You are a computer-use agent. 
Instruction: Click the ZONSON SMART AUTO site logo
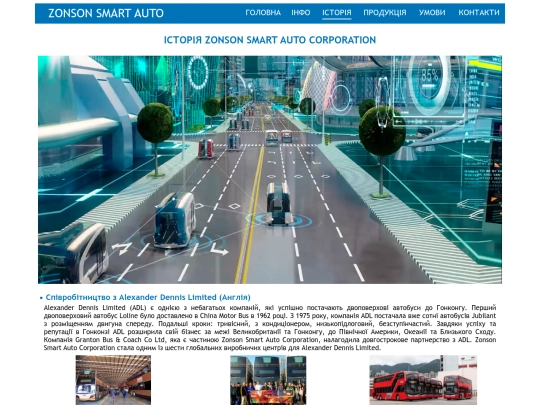pyautogui.click(x=106, y=13)
